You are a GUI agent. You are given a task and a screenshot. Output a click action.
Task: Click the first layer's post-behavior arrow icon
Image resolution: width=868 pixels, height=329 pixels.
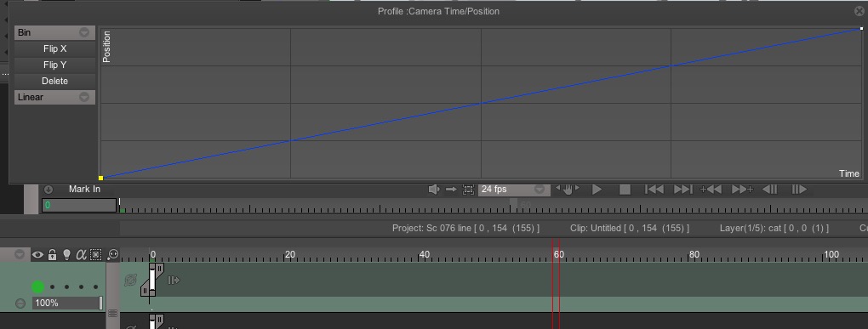174,281
